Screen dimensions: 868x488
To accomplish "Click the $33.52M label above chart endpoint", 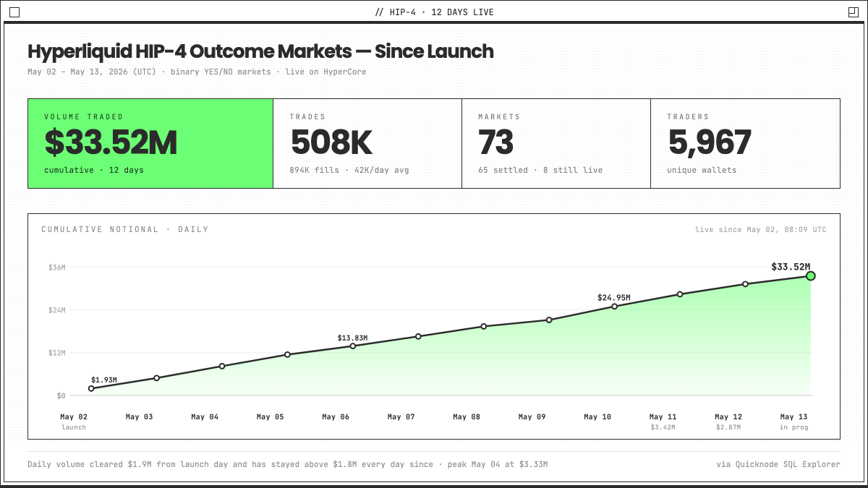I will tap(791, 267).
